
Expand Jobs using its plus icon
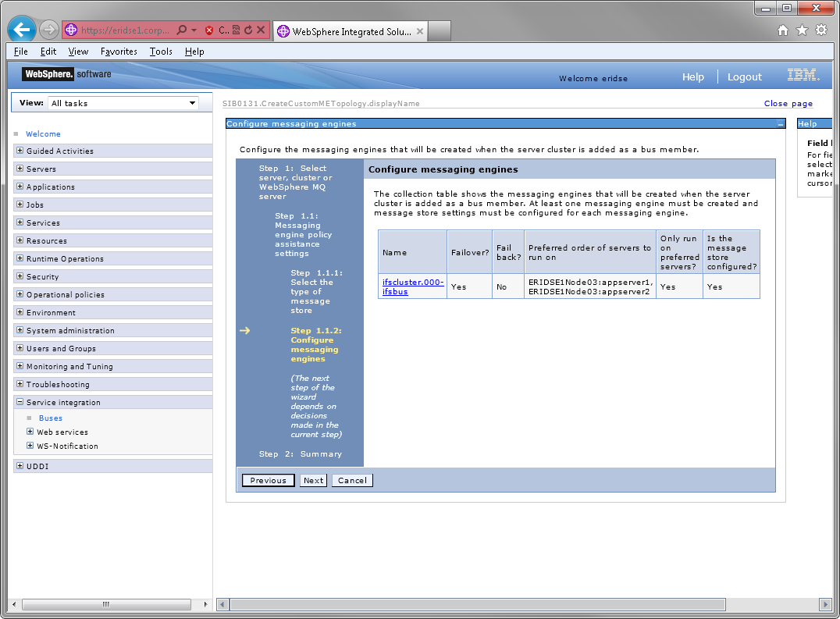click(20, 205)
